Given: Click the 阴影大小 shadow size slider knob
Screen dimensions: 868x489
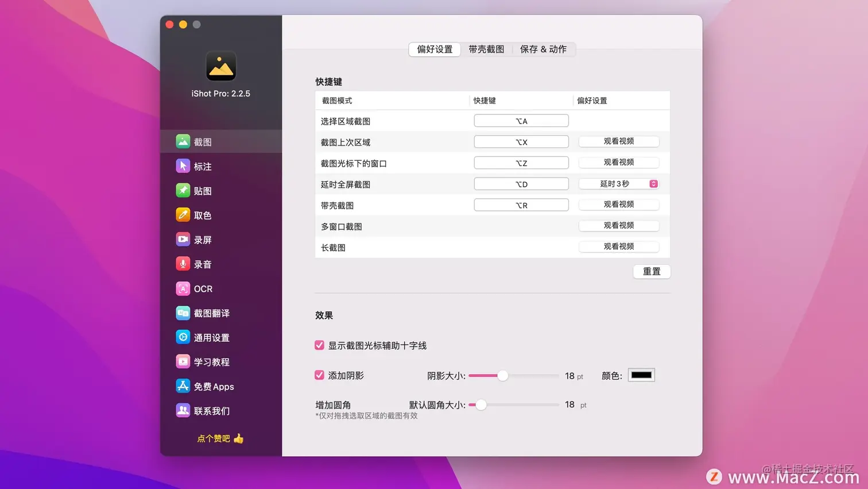Looking at the screenshot, I should pyautogui.click(x=503, y=376).
